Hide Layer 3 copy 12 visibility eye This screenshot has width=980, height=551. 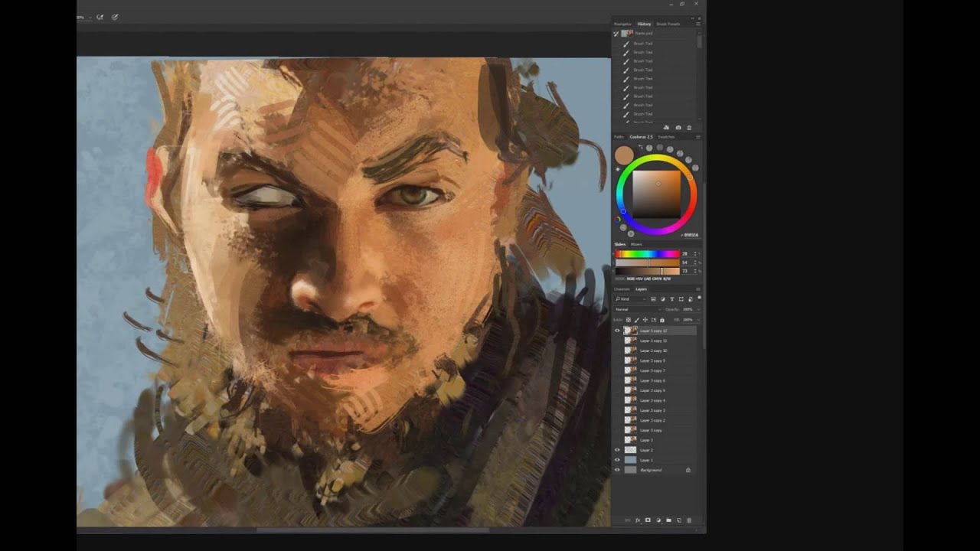tap(617, 331)
